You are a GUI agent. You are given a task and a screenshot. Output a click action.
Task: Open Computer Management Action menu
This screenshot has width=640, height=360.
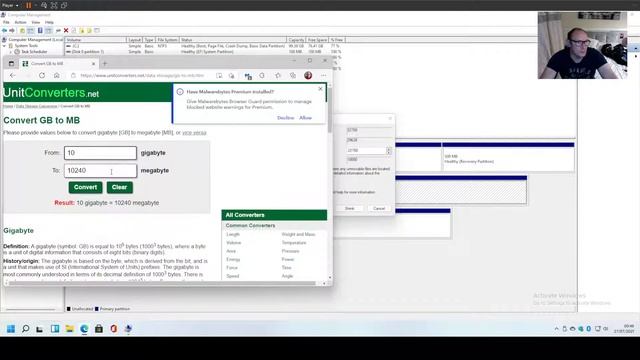20,22
